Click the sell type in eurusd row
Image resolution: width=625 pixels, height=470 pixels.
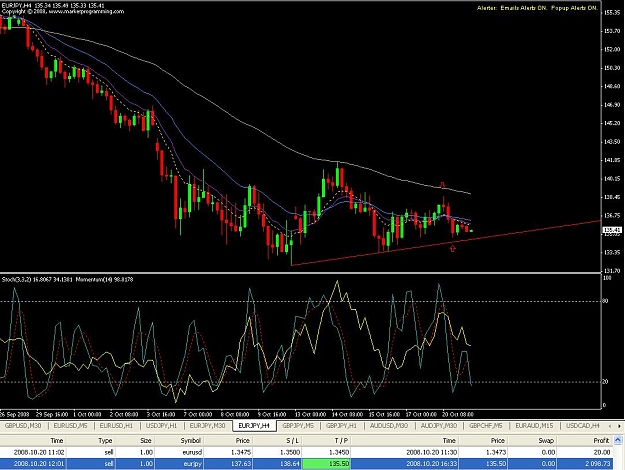pyautogui.click(x=109, y=452)
